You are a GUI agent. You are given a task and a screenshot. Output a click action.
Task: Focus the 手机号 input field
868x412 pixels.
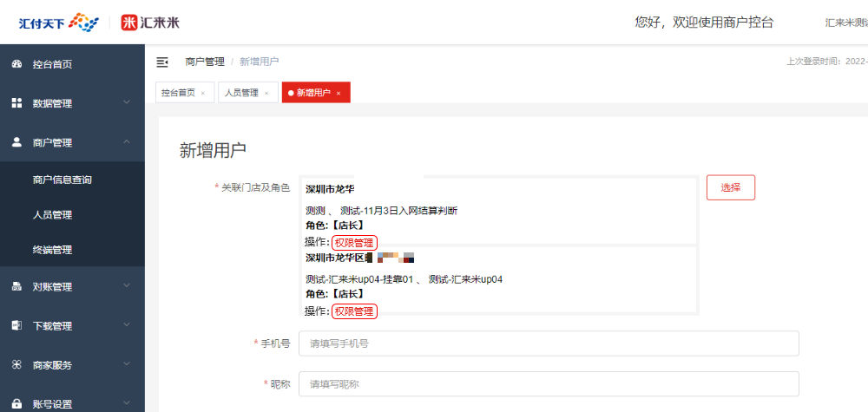tap(549, 343)
